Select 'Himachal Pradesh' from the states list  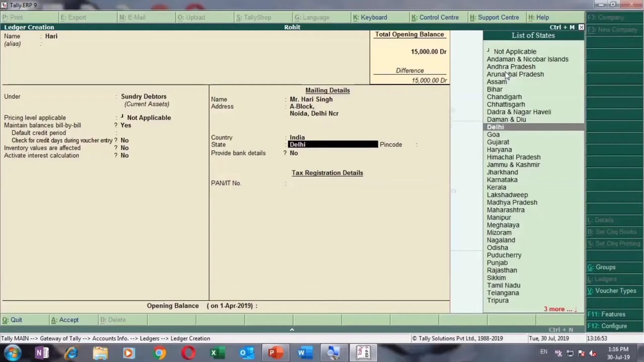[514, 157]
